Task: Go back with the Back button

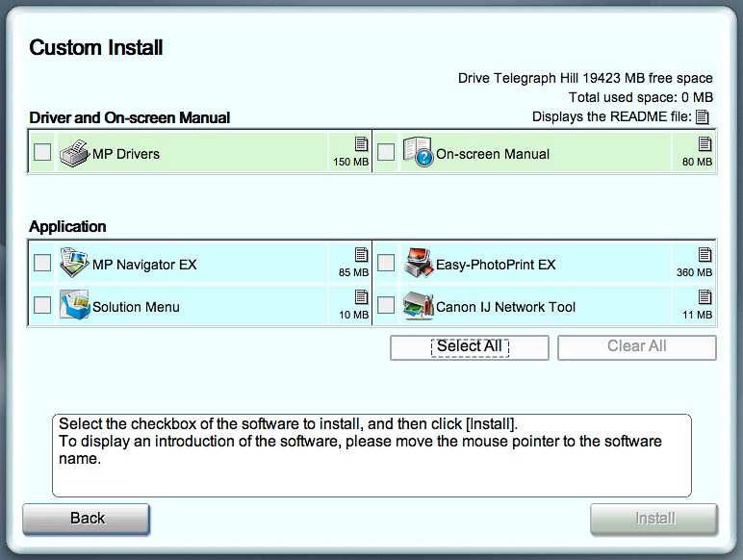Action: coord(87,519)
